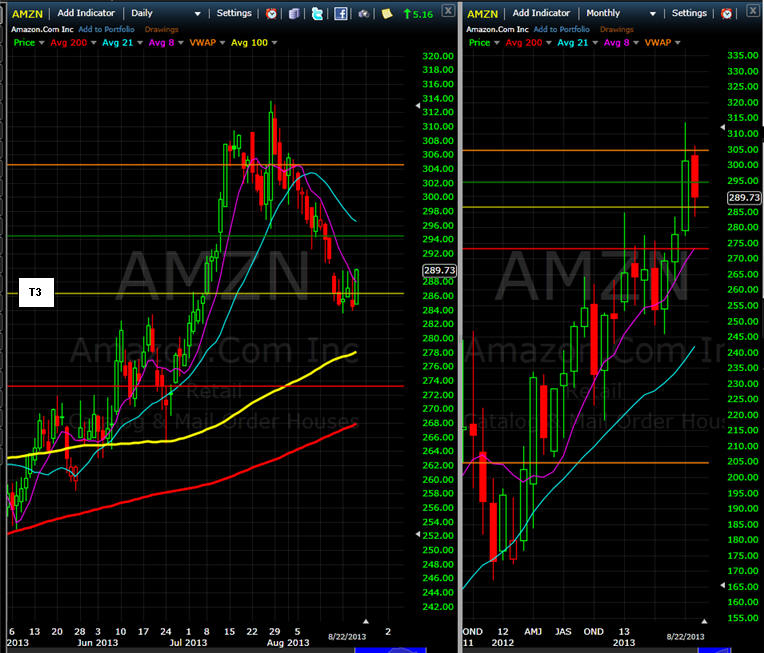The image size is (764, 653).
Task: Take a snapshot with the camera icon
Action: click(x=363, y=14)
